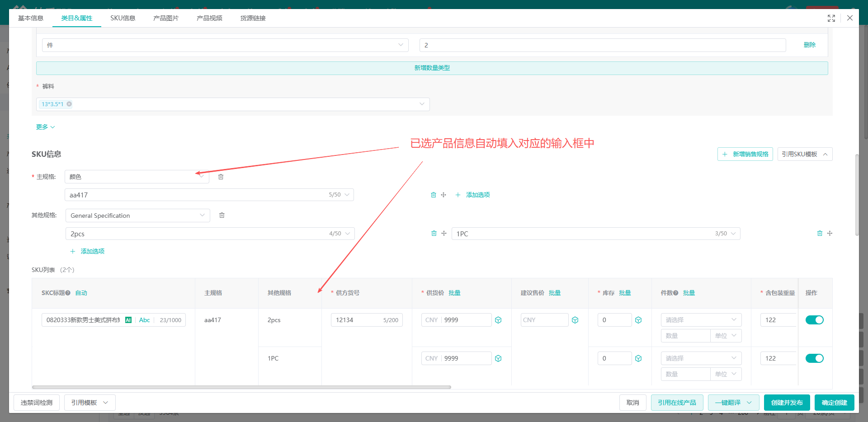Toggle the 2pcs SKU row switch
Image resolution: width=868 pixels, height=422 pixels.
coord(814,320)
